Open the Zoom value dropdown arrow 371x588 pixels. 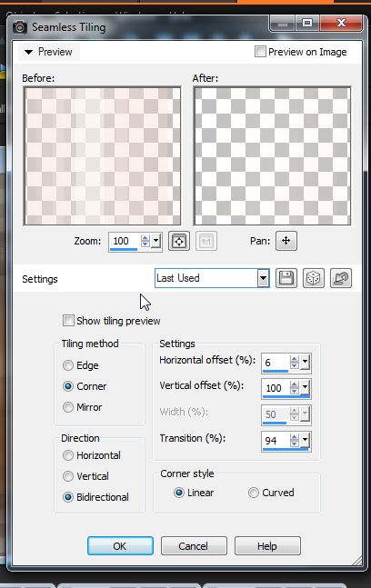(156, 241)
